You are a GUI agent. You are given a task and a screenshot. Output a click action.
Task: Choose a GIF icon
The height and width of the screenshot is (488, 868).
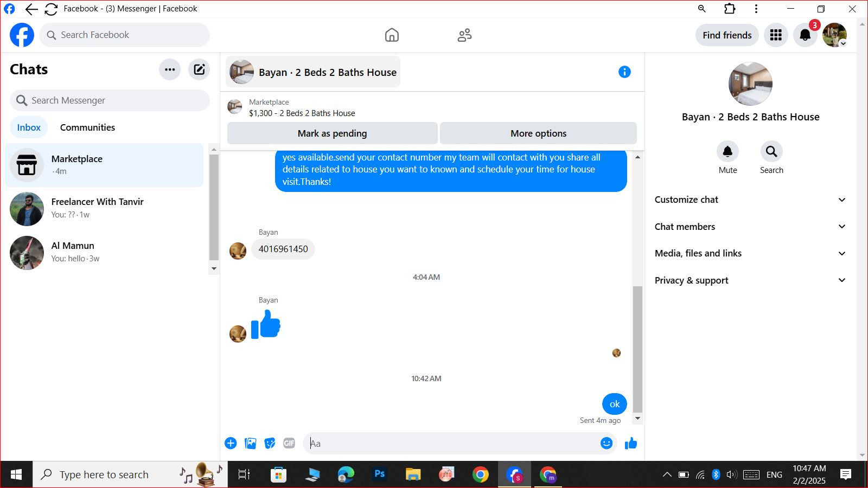[289, 444]
